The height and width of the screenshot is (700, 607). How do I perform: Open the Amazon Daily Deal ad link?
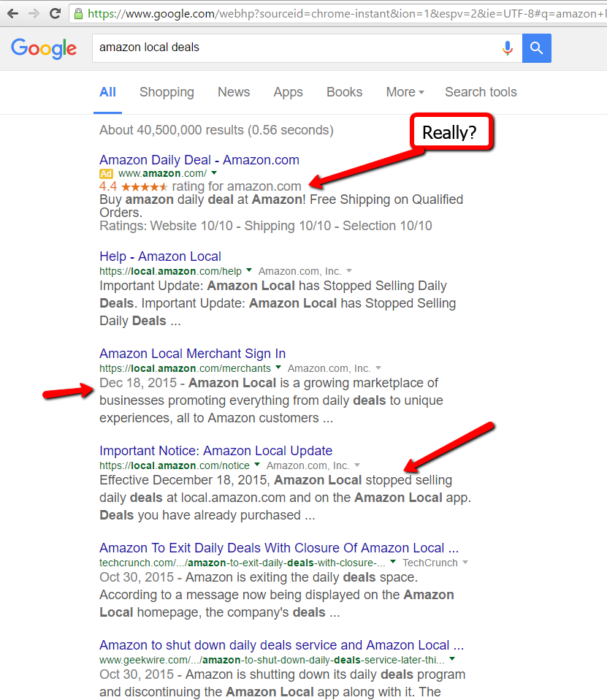[199, 160]
